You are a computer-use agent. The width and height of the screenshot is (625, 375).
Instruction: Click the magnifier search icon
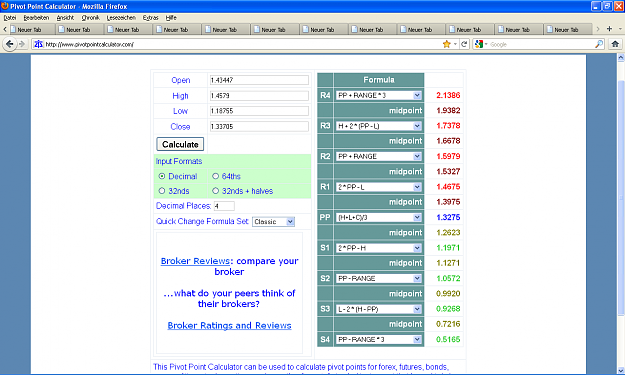point(599,44)
